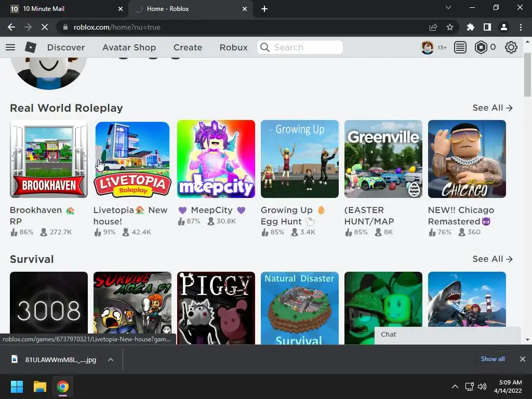Open the Growing Up game thumbnail
The height and width of the screenshot is (399, 532).
[x=300, y=159]
